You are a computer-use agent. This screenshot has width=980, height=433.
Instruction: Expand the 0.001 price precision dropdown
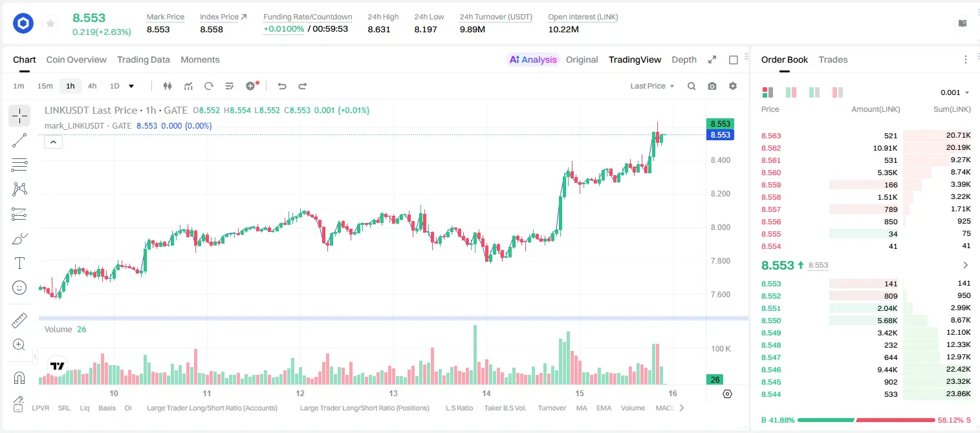click(955, 92)
